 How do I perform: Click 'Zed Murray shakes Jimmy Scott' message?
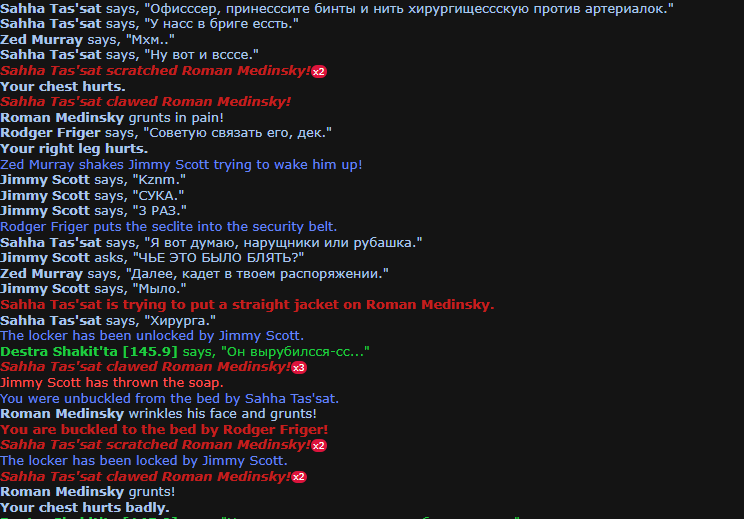coord(181,165)
